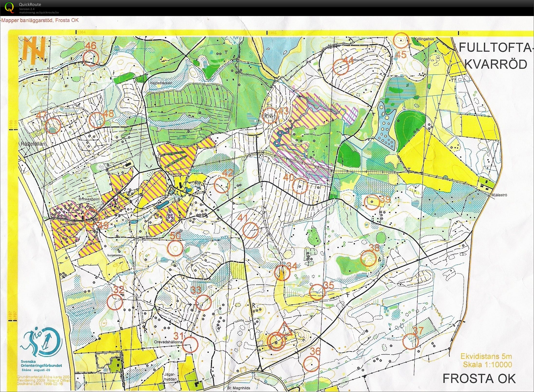This screenshot has width=534, height=392.
Task: Click control circle 42
Action: 222,185
